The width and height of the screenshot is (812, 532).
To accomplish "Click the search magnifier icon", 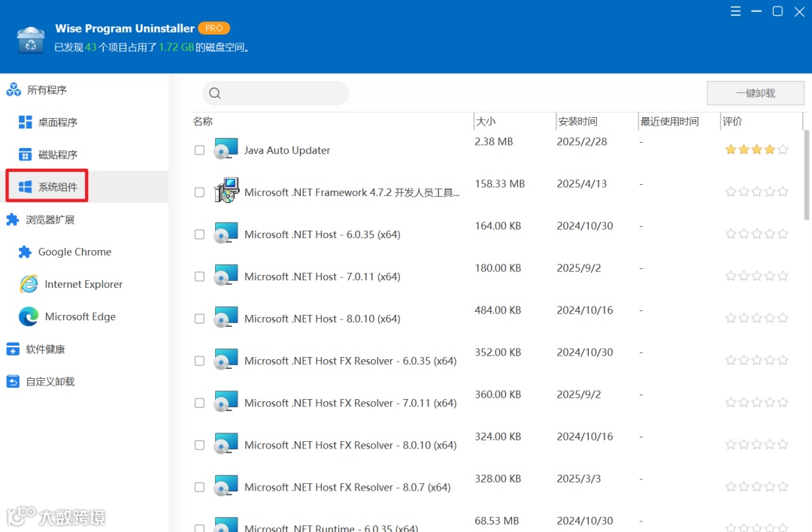I will (x=215, y=93).
